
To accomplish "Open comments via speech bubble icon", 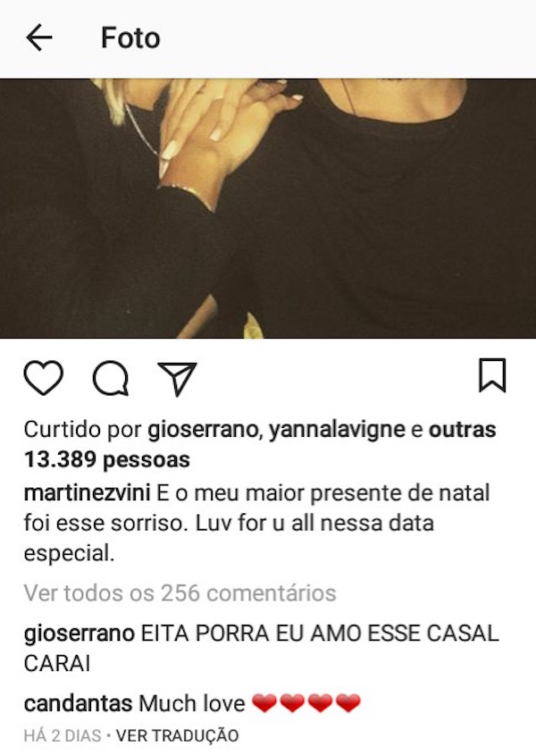I will point(111,378).
